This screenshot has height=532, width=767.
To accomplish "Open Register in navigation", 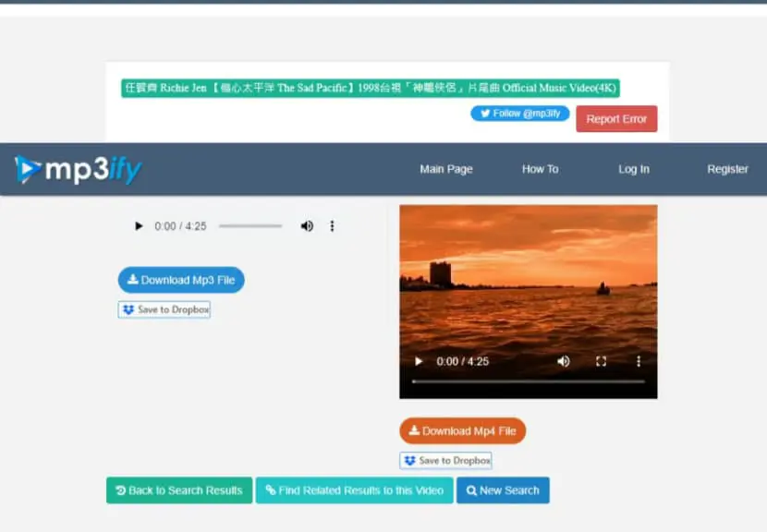I will 727,169.
